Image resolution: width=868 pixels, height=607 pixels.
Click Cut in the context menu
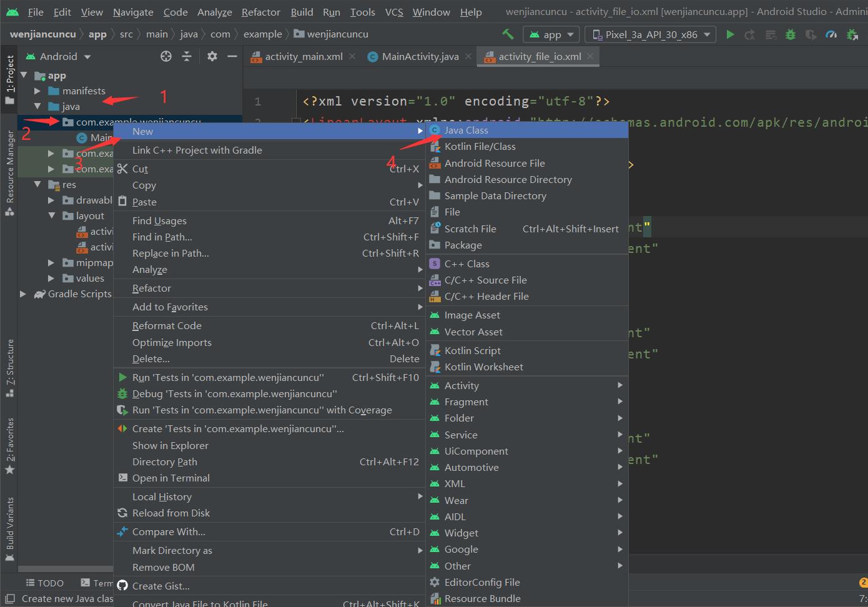(269, 169)
